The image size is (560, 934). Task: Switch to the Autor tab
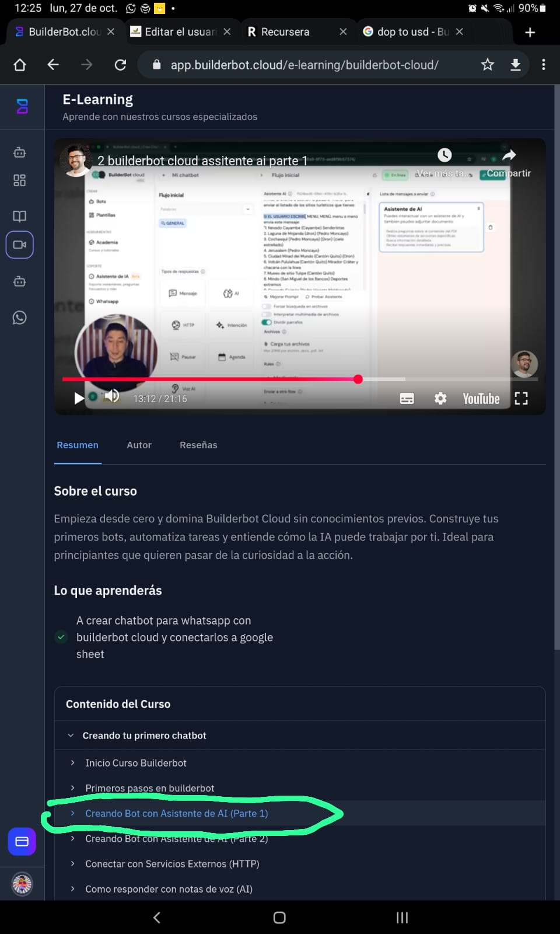coord(139,445)
